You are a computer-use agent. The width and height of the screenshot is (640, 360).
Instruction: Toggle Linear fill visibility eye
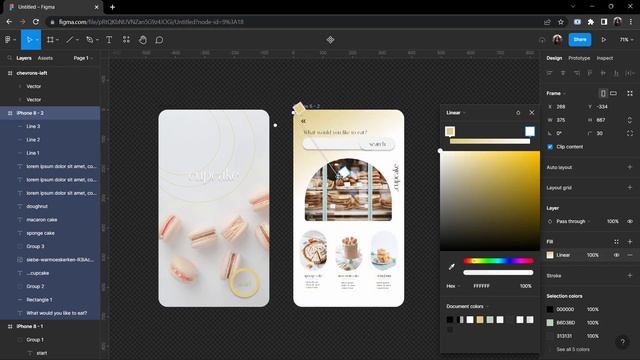pyautogui.click(x=616, y=255)
